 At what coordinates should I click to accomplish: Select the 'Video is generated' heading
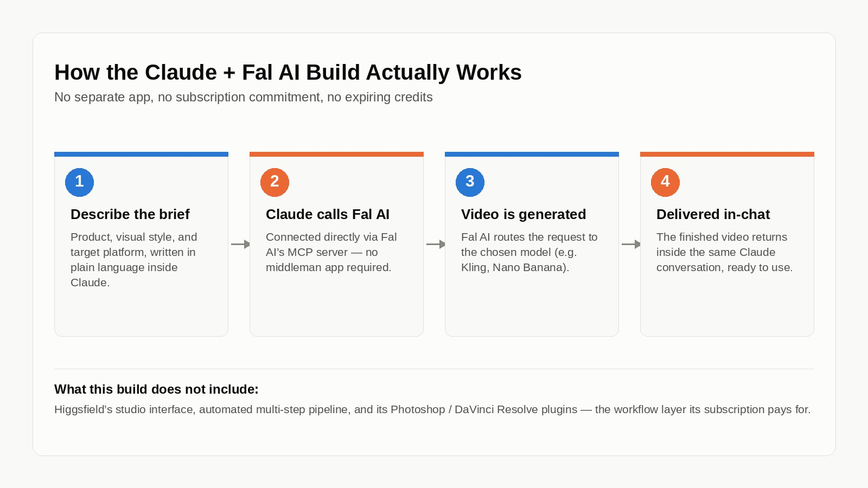click(524, 214)
